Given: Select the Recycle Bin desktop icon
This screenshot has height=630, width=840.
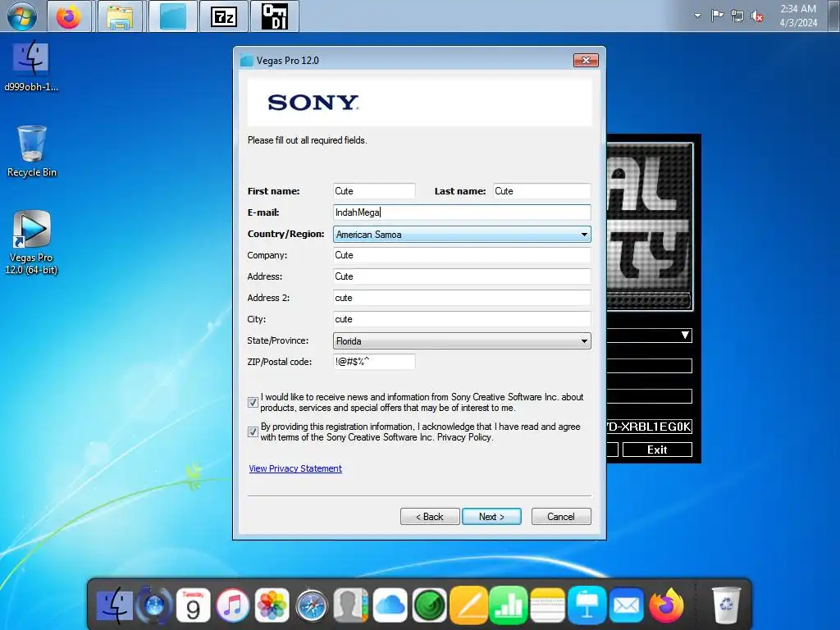Looking at the screenshot, I should coord(32,151).
